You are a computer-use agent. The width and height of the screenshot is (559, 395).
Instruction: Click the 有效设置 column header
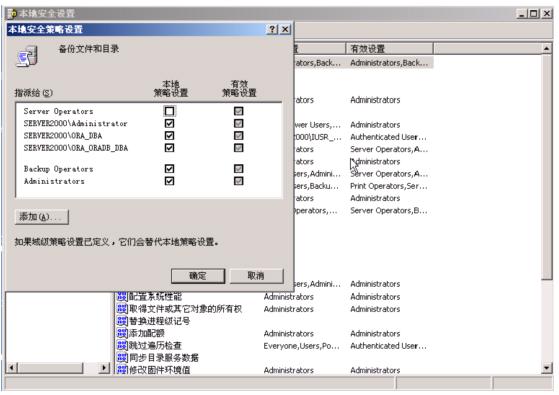point(389,48)
